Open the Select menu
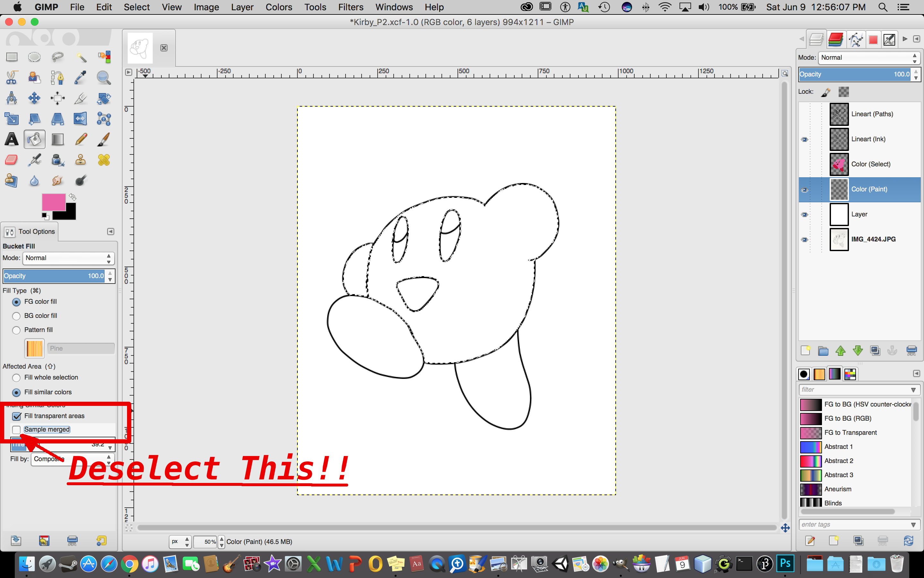Viewport: 924px width, 578px height. point(136,7)
